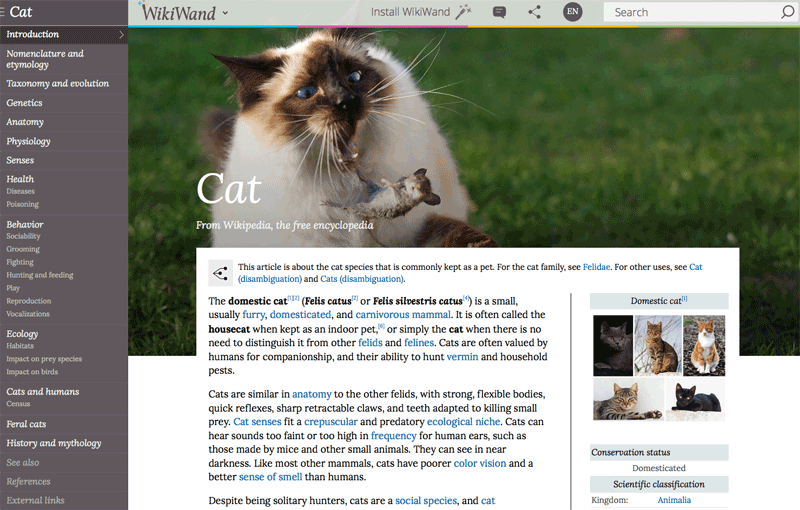This screenshot has height=510, width=800.
Task: Follow the Felidae link
Action: pyautogui.click(x=596, y=268)
